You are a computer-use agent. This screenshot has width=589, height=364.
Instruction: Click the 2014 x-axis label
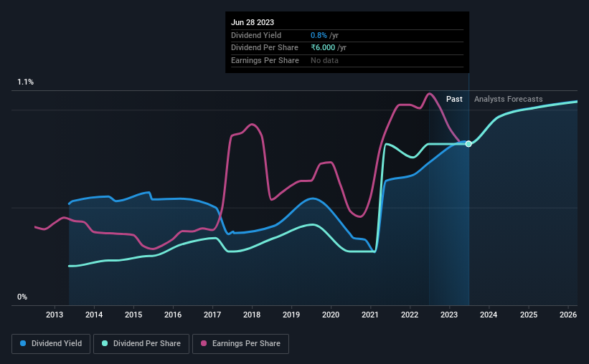[94, 315]
